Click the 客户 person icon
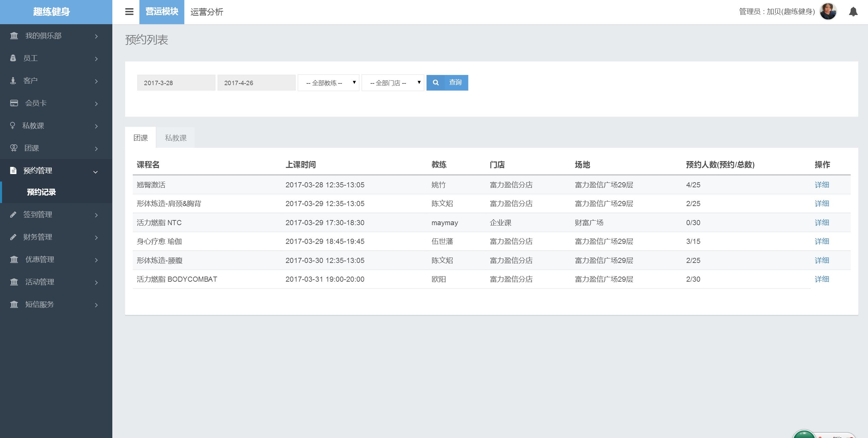The width and height of the screenshot is (868, 438). 13,81
